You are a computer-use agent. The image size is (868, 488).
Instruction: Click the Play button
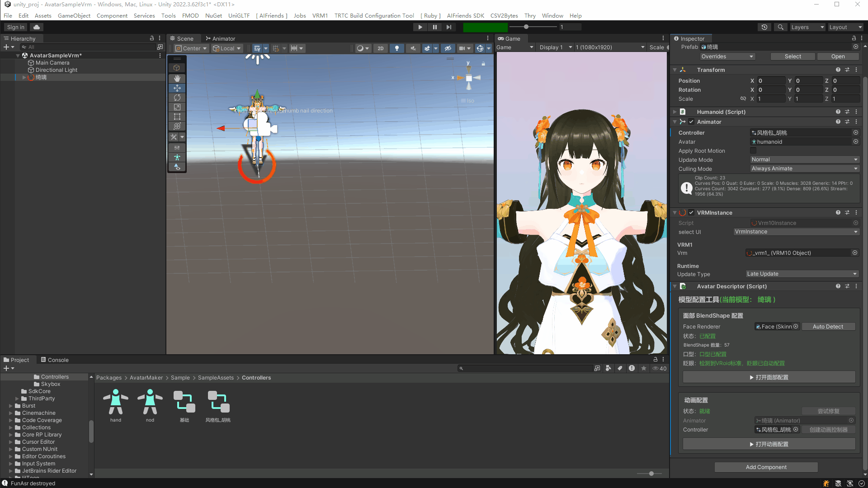420,27
